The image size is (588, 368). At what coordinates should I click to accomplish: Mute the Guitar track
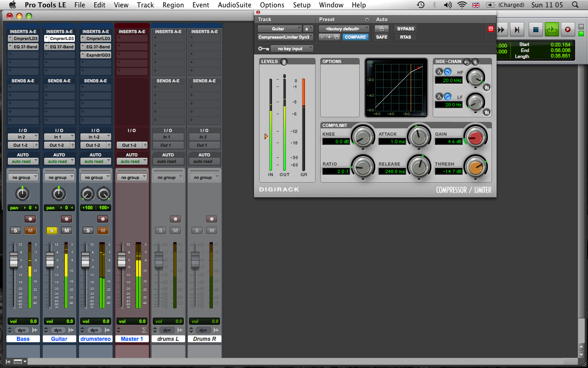[67, 230]
